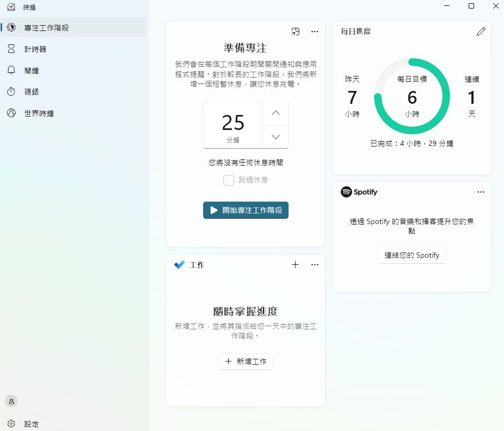504x431 pixels.
Task: Decrease focus minutes with down arrow
Action: click(275, 137)
